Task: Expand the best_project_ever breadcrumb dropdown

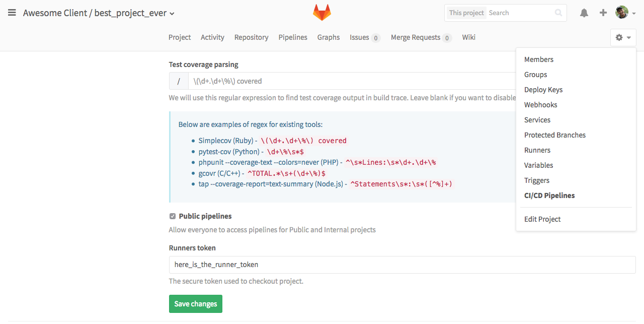Action: tap(171, 13)
